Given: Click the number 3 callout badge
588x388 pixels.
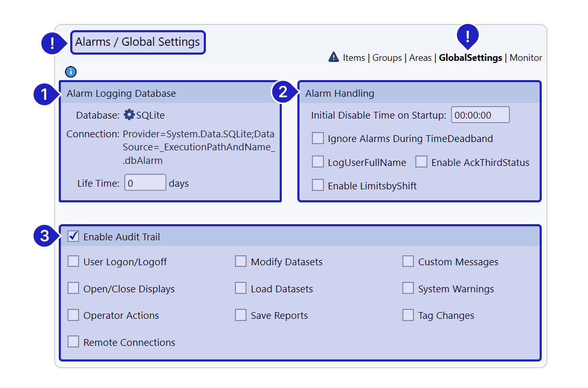Looking at the screenshot, I should click(x=44, y=236).
